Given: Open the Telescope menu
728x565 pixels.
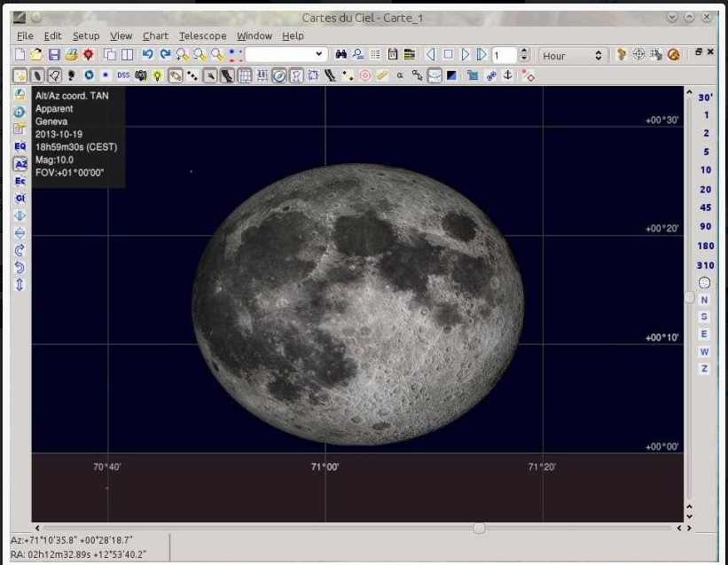Looking at the screenshot, I should pyautogui.click(x=202, y=35).
